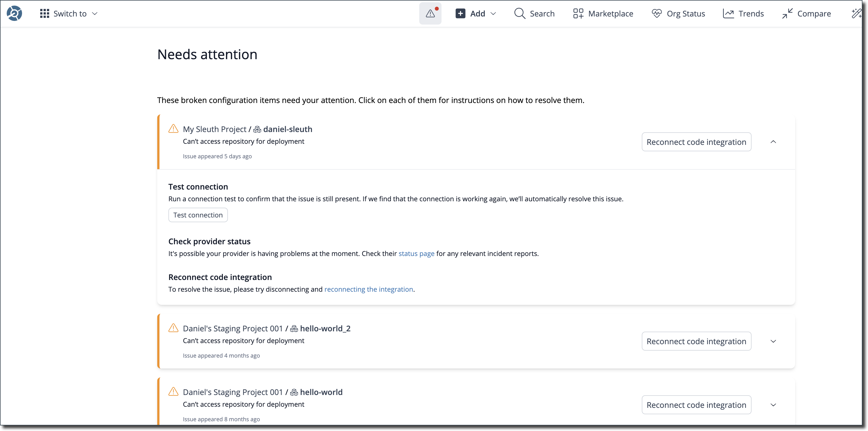The height and width of the screenshot is (431, 868).
Task: Click the Compare arrows icon
Action: click(788, 13)
